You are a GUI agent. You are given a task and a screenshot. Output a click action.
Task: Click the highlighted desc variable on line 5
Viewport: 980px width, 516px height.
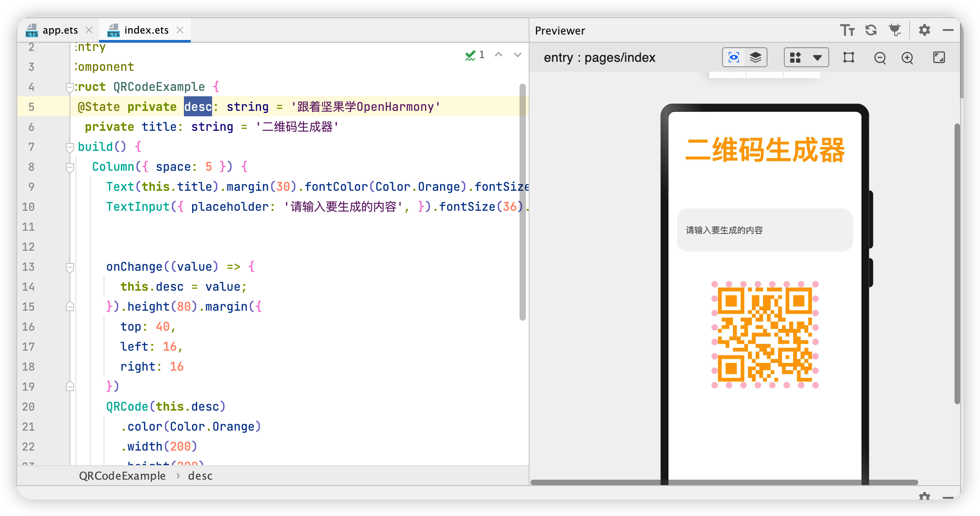click(198, 107)
